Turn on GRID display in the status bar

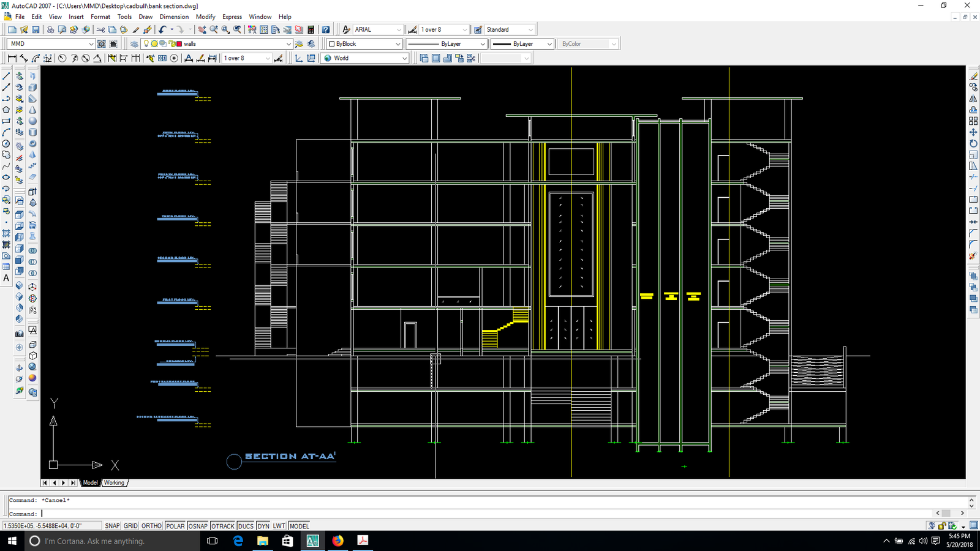[x=130, y=526]
